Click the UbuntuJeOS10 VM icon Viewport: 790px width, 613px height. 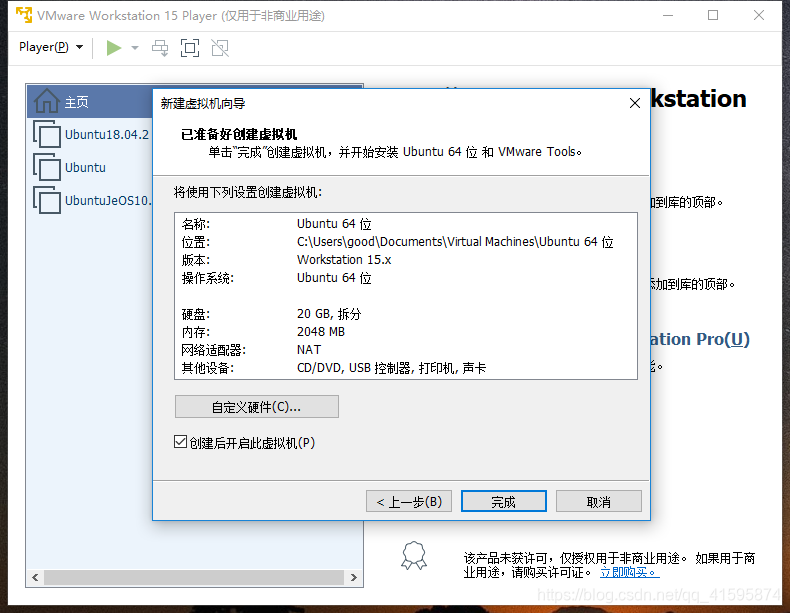pos(47,200)
